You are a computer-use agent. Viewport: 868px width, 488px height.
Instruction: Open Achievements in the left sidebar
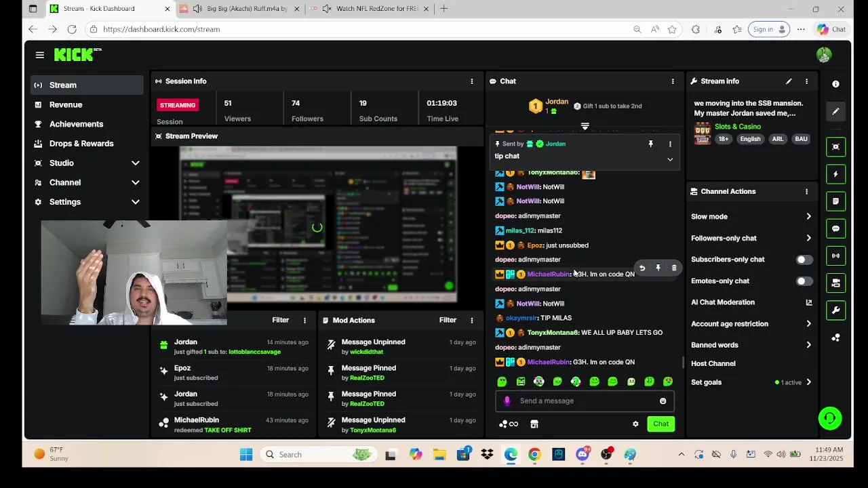click(87, 124)
